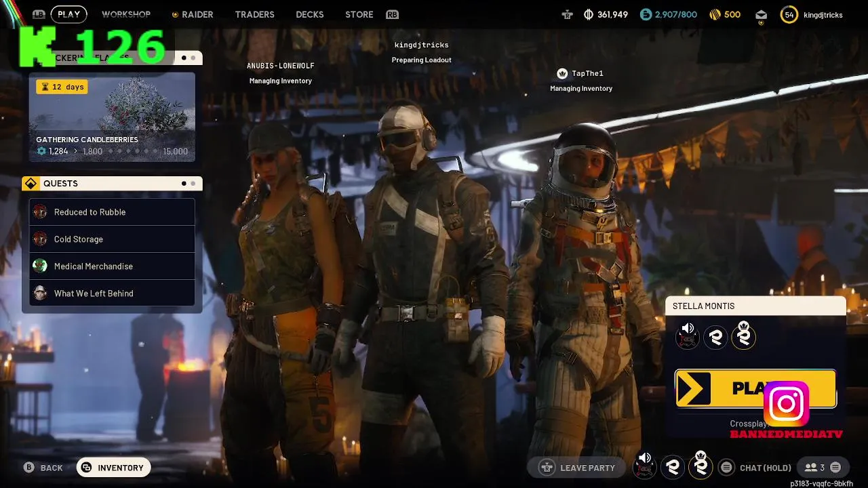Select the first page dot above the event card
Screen dimensions: 868x488
click(184, 58)
